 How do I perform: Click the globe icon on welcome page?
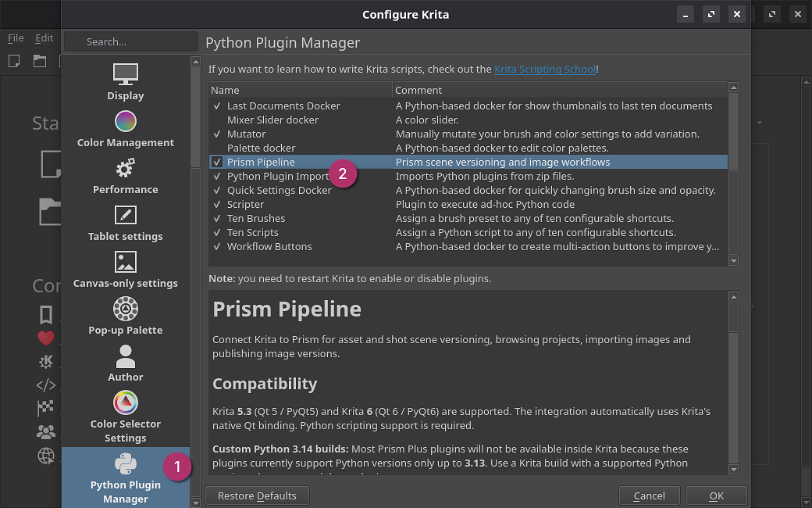(x=46, y=456)
